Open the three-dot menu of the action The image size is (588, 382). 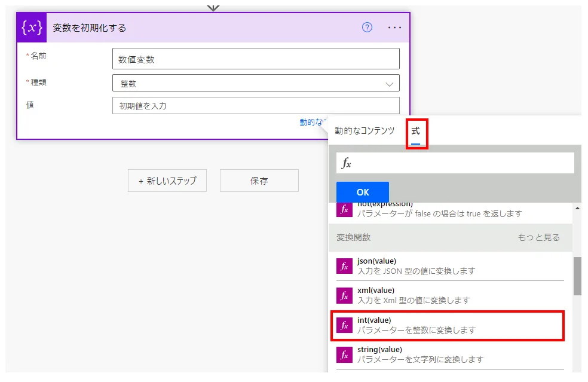point(394,27)
